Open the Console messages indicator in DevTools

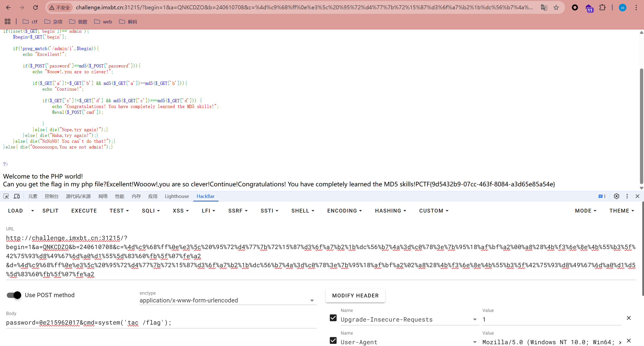tap(602, 196)
